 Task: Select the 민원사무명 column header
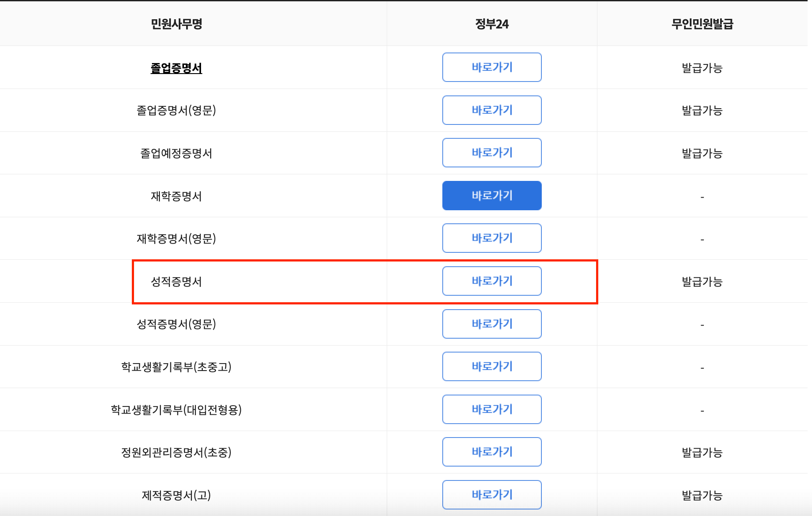[x=177, y=24]
